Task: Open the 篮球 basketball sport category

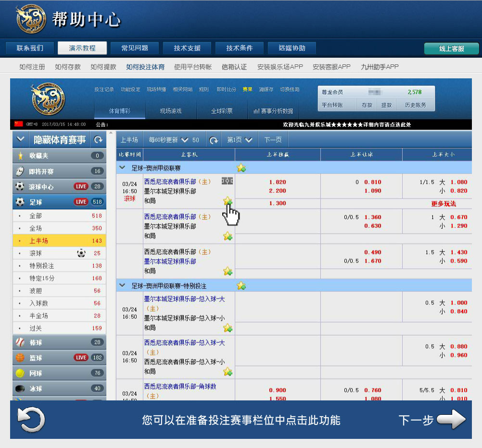Action: click(x=36, y=358)
